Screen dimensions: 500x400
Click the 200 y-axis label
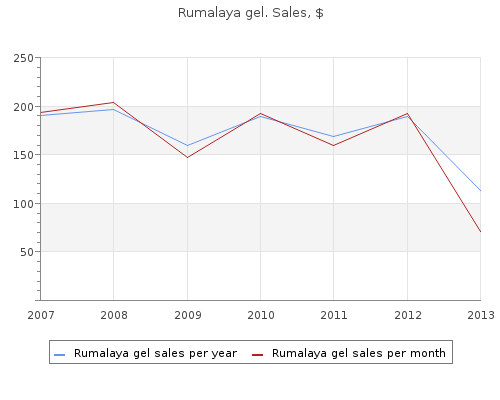(23, 107)
